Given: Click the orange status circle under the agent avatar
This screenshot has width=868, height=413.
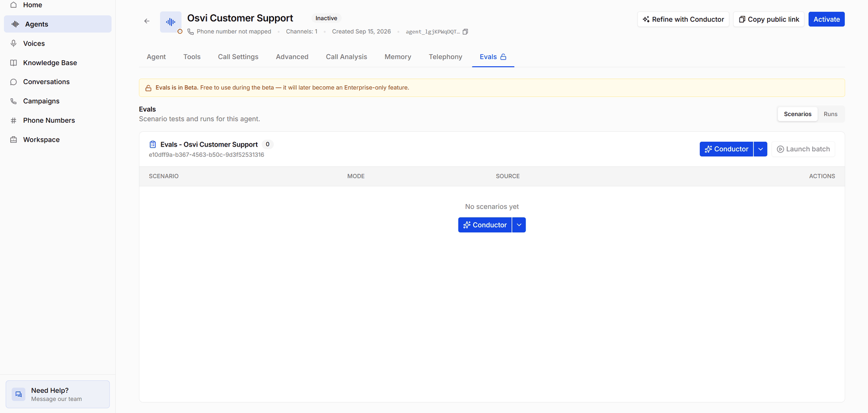Looking at the screenshot, I should pos(180,31).
